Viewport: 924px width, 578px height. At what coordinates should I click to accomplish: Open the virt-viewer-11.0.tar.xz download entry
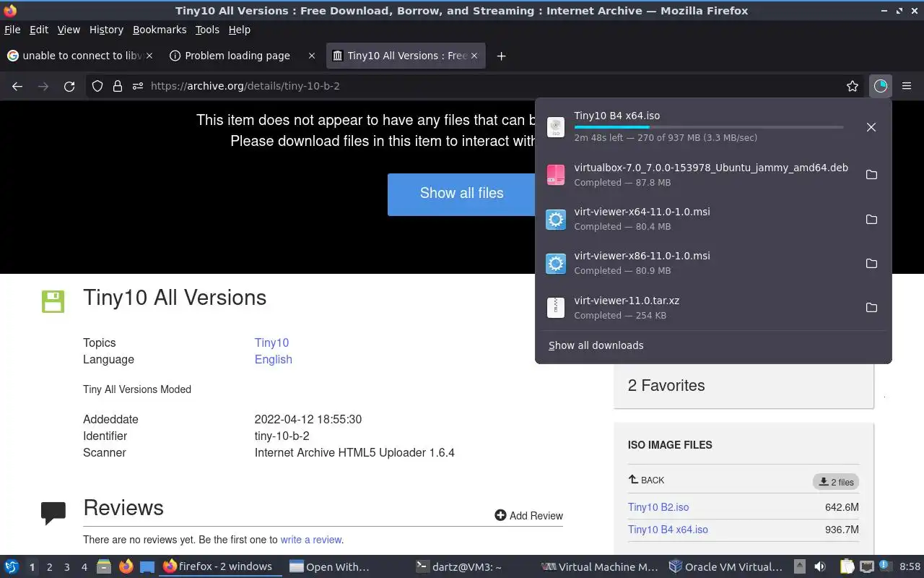(700, 308)
